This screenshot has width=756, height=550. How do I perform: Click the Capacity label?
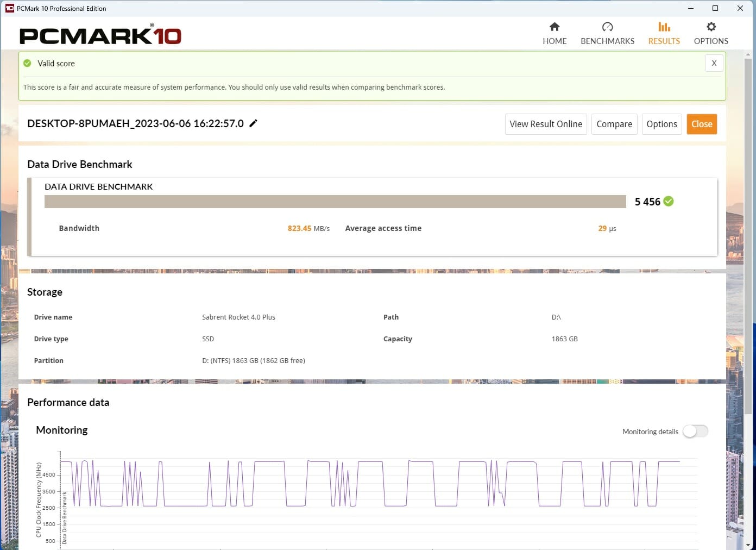point(398,339)
